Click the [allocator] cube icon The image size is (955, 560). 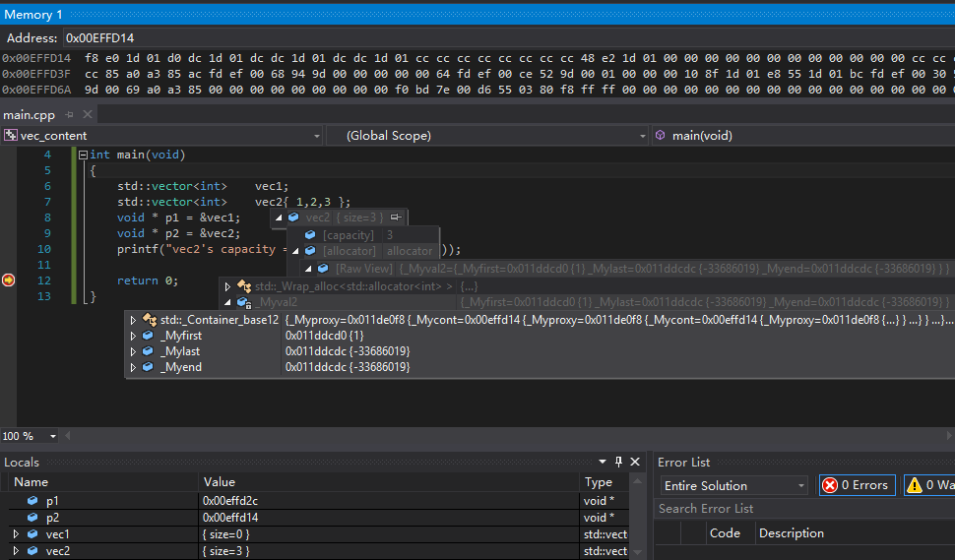point(310,251)
